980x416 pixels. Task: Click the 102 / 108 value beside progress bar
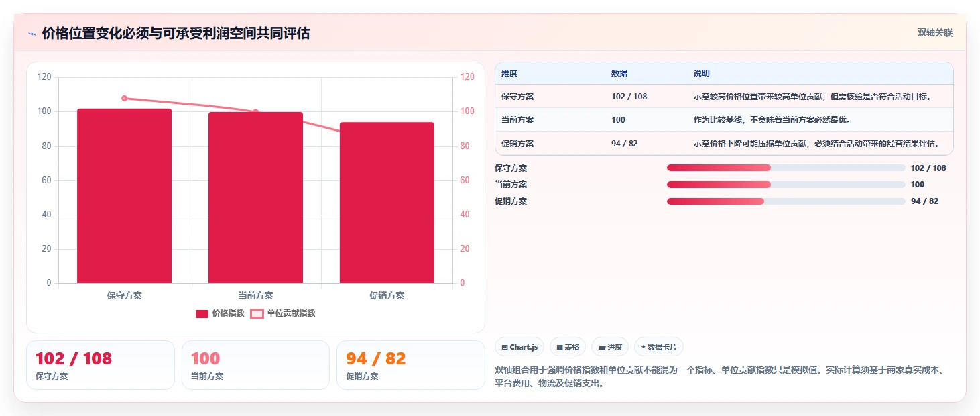pos(928,168)
